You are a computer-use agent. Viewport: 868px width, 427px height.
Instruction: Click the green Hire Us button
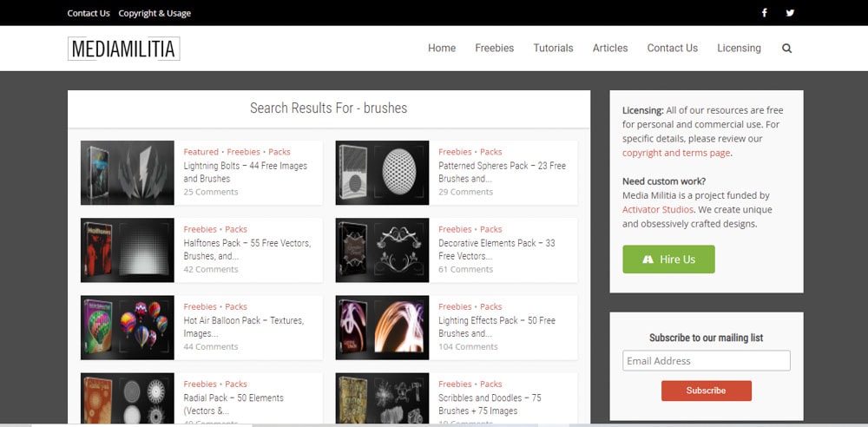[668, 259]
